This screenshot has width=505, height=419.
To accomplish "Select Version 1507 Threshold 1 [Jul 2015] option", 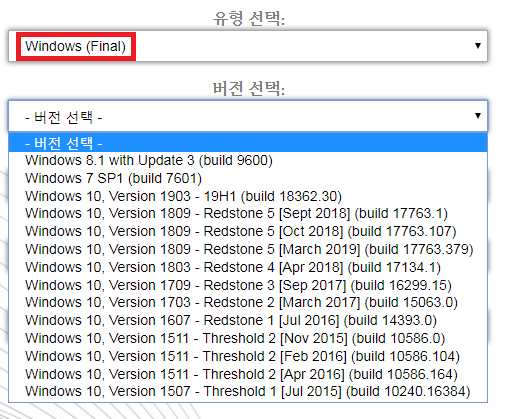I will click(x=248, y=392).
